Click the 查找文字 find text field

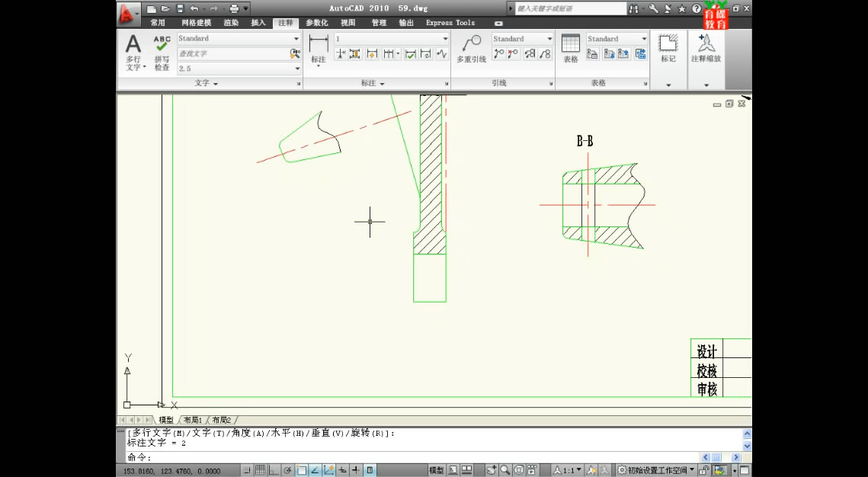(233, 53)
